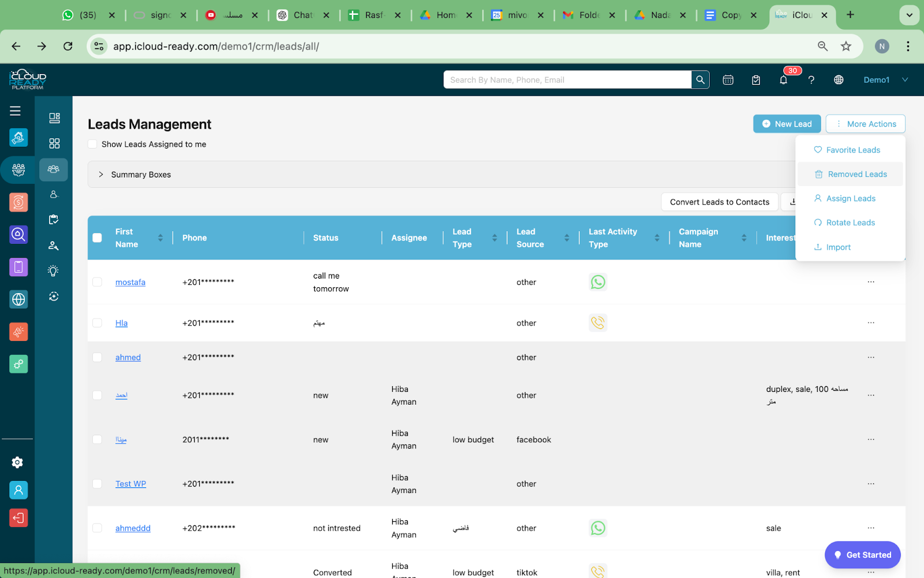The width and height of the screenshot is (924, 578).
Task: Open the Demo1 account dropdown
Action: point(886,80)
